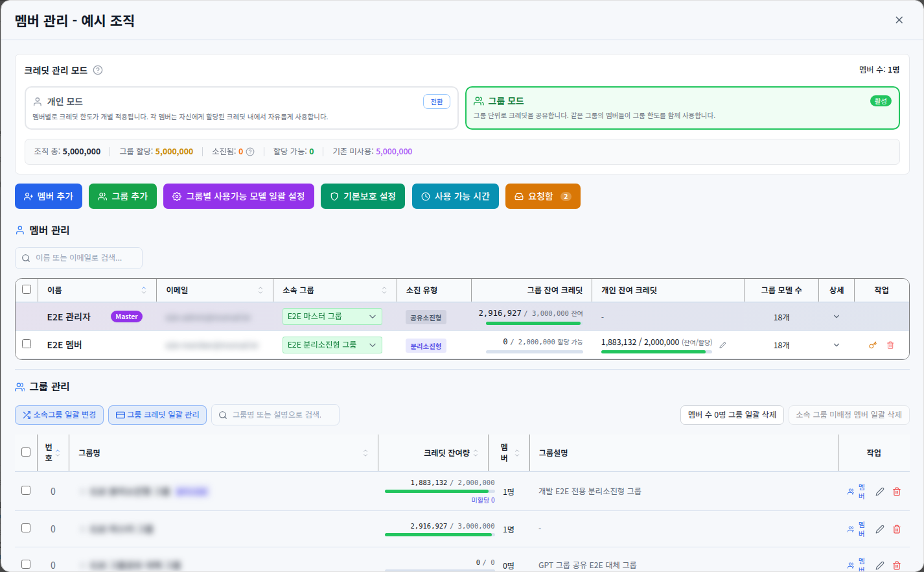Expand details chevron for E2E 멤버 row
Image resolution: width=924 pixels, height=572 pixels.
pyautogui.click(x=837, y=345)
